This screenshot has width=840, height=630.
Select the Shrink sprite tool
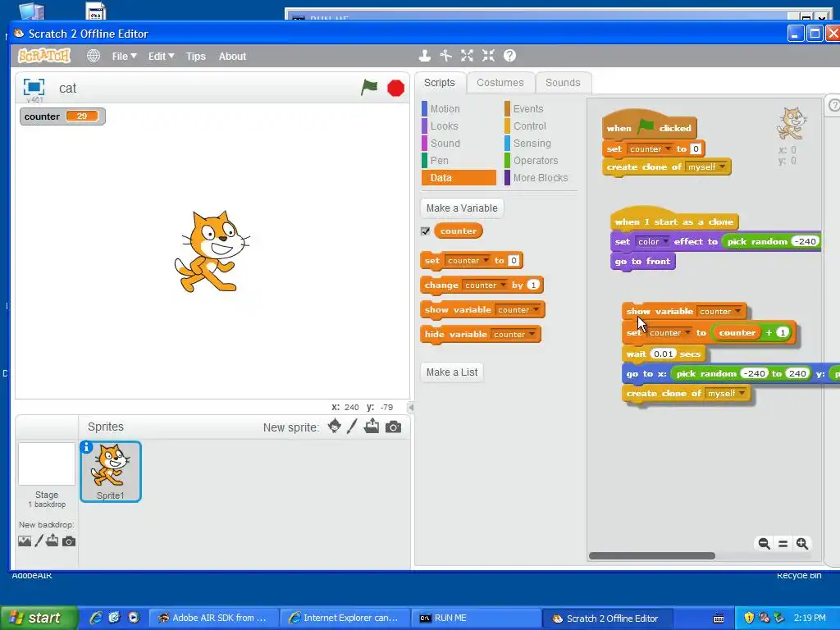(488, 55)
